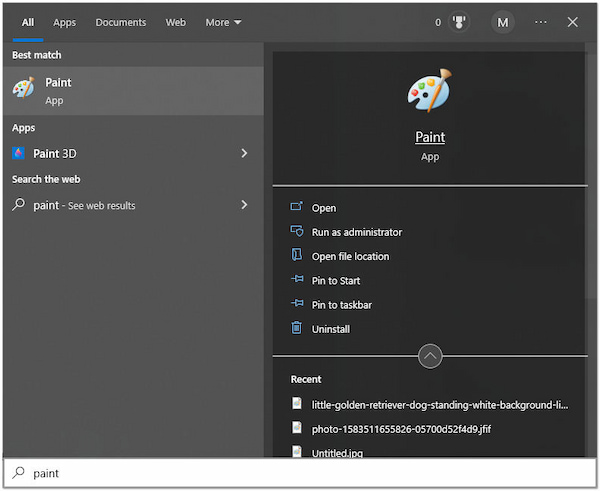Image resolution: width=600 pixels, height=491 pixels.
Task: Click the Uninstall trash icon
Action: pos(296,328)
